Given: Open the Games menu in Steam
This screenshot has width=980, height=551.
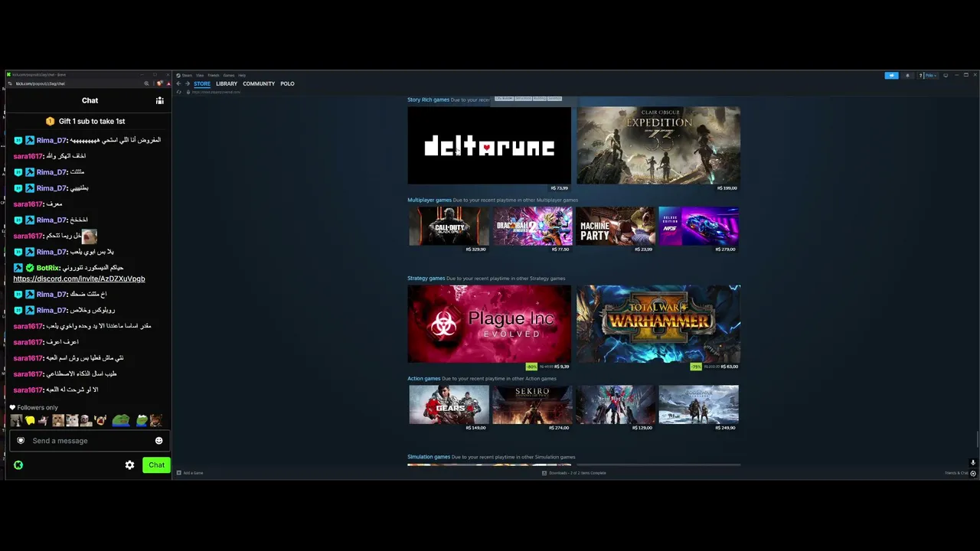Looking at the screenshot, I should (x=229, y=75).
